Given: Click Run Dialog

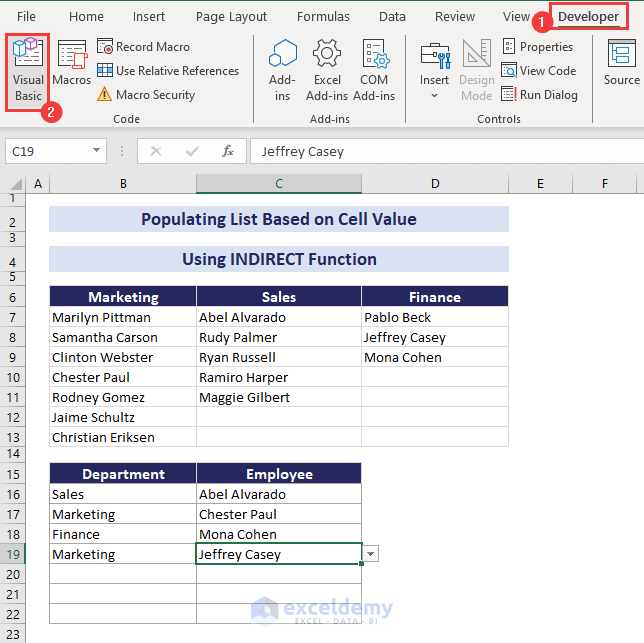Looking at the screenshot, I should coord(540,95).
